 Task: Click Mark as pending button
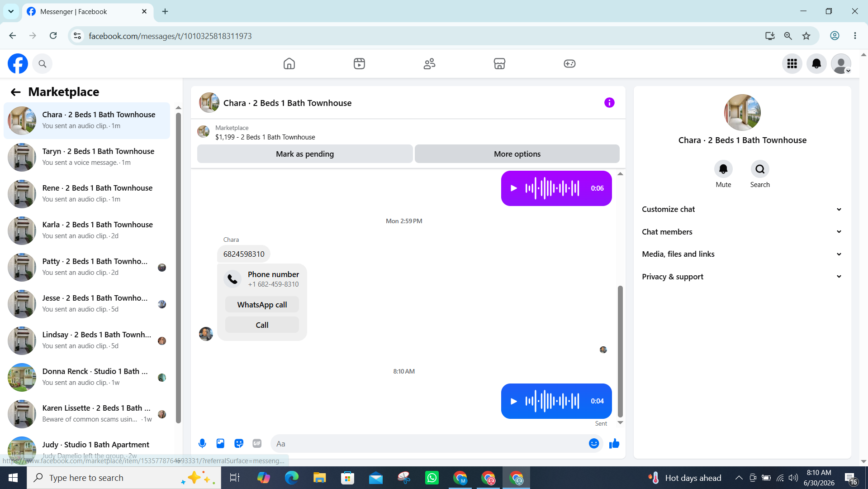point(305,154)
